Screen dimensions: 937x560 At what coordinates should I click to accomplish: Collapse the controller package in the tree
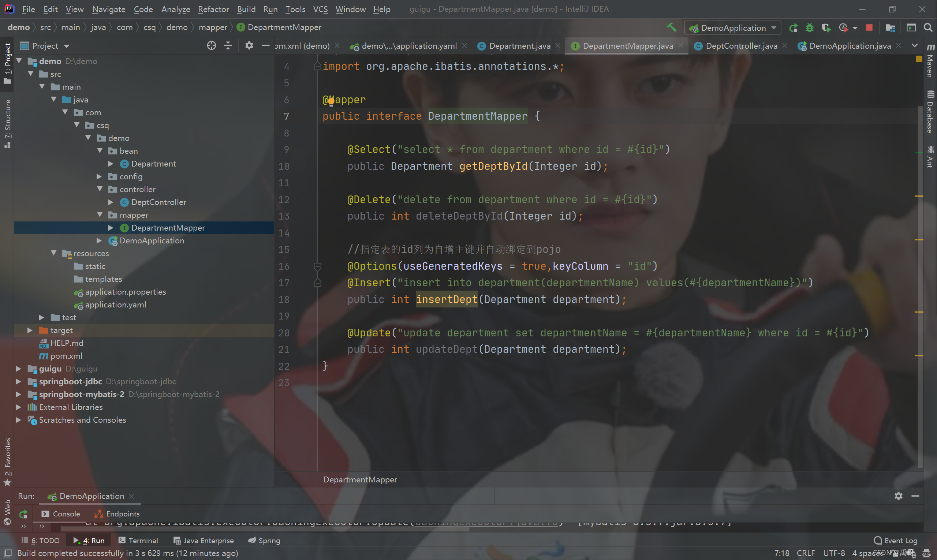(99, 189)
